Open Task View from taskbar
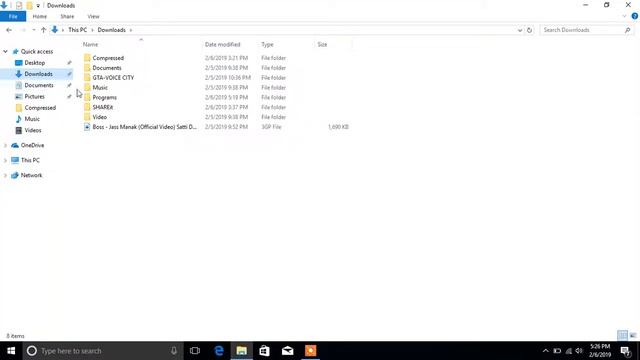The width and height of the screenshot is (640, 360). click(195, 351)
